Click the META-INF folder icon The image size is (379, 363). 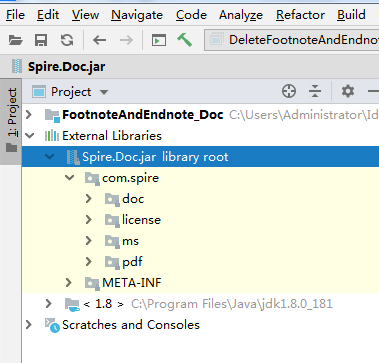[x=92, y=283]
